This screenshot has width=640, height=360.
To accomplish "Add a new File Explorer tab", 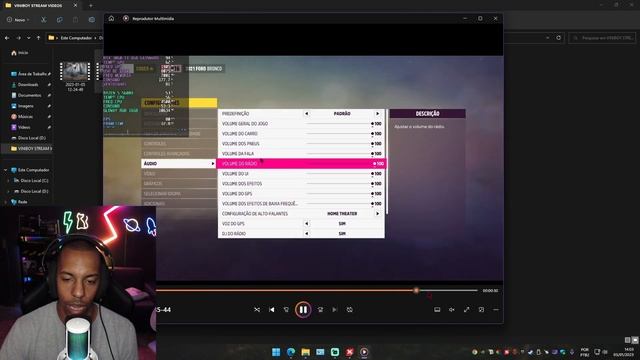I will coord(91,5).
